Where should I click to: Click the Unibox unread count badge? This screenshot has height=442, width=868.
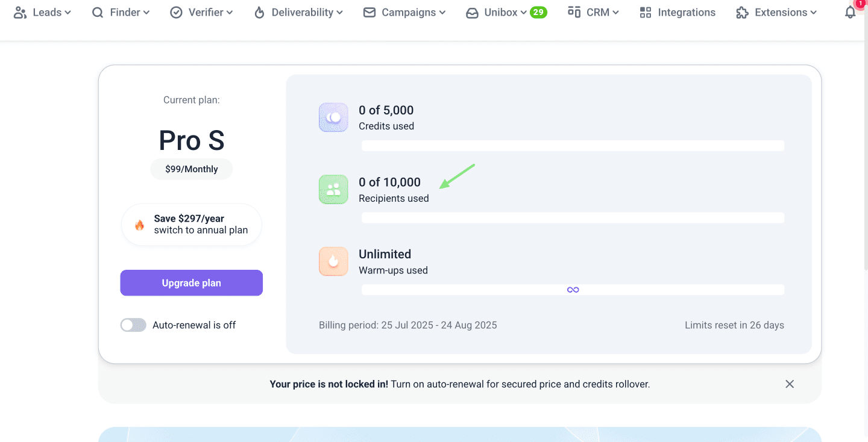pos(538,13)
